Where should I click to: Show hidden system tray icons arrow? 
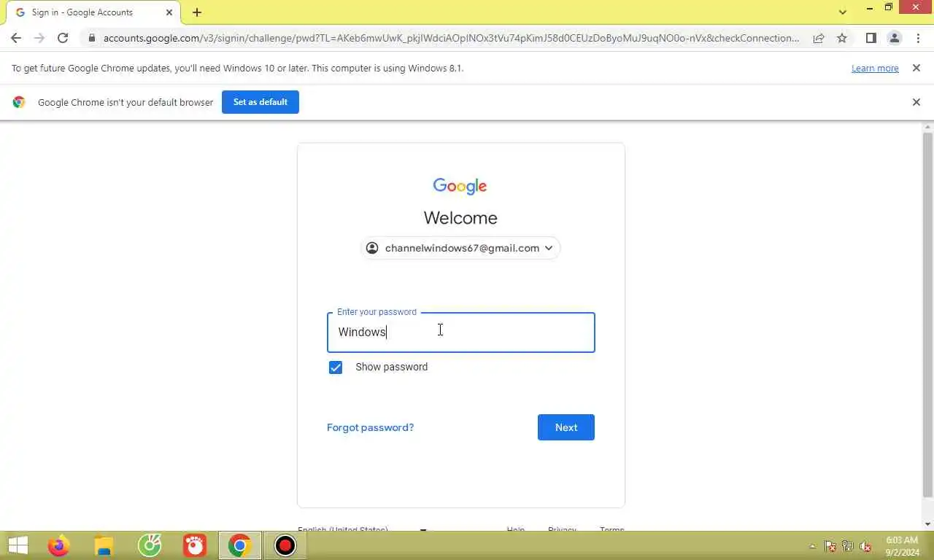(x=812, y=546)
